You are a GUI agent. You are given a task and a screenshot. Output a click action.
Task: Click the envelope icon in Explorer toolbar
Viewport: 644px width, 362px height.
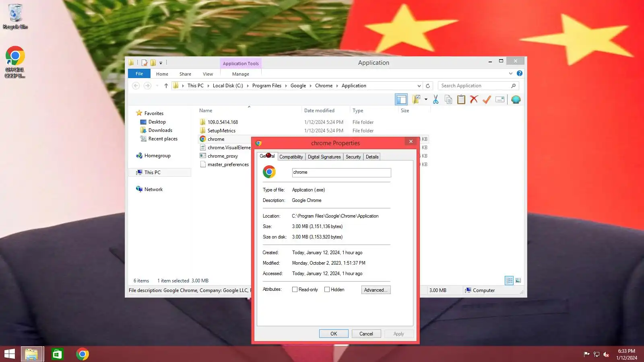500,99
